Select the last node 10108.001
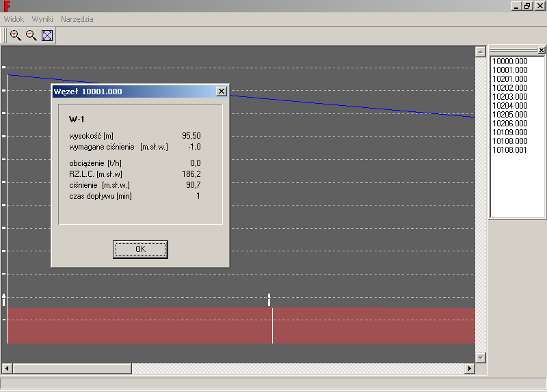Image resolution: width=547 pixels, height=392 pixels. click(510, 150)
